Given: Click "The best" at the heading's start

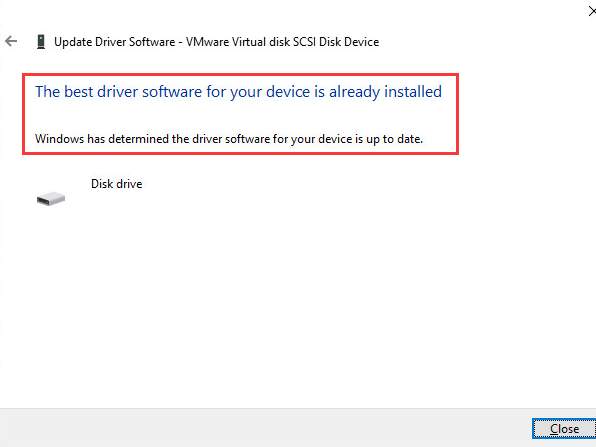Looking at the screenshot, I should tap(64, 92).
